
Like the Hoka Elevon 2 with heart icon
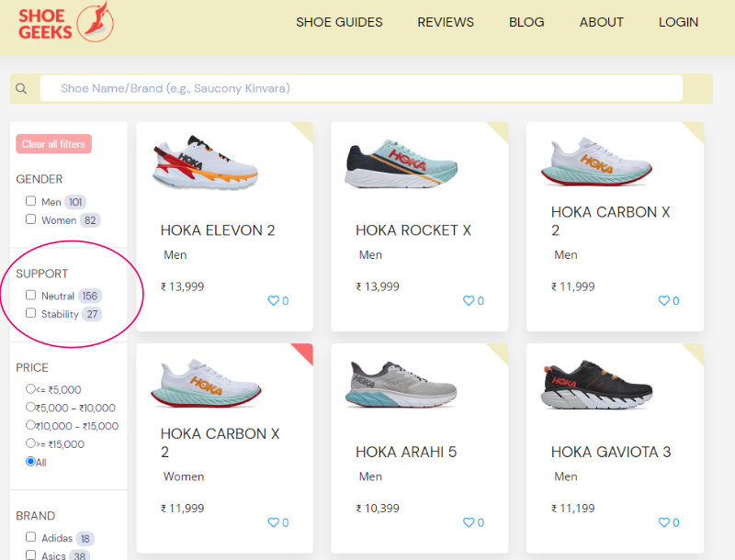(x=273, y=301)
